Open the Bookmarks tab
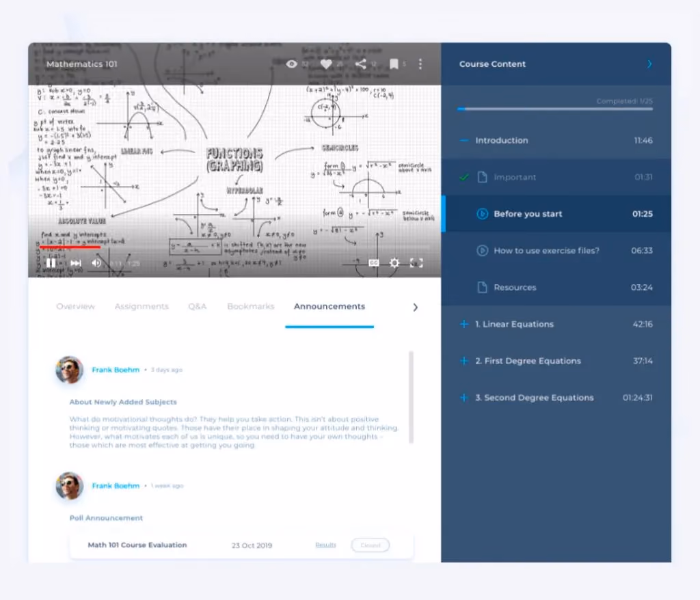 click(x=250, y=306)
